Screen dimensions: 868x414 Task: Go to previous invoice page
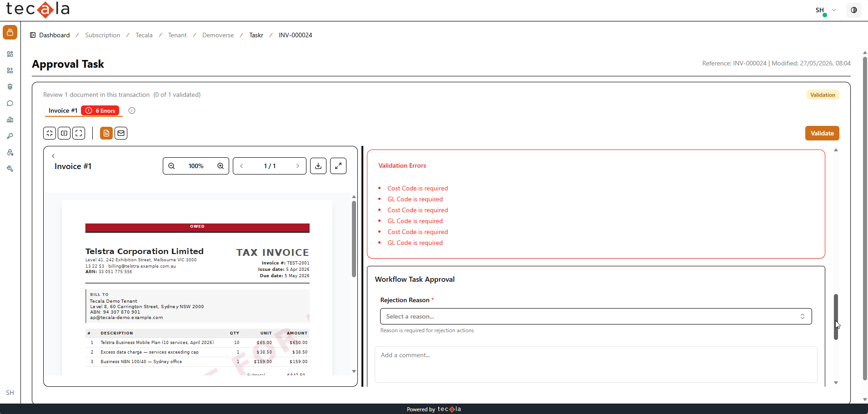tap(241, 166)
